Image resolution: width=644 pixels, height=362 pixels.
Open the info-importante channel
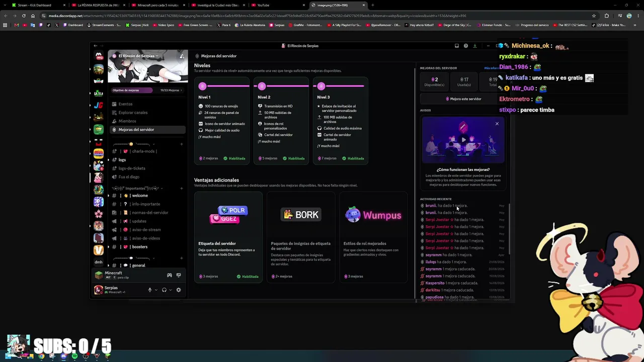[x=147, y=204]
